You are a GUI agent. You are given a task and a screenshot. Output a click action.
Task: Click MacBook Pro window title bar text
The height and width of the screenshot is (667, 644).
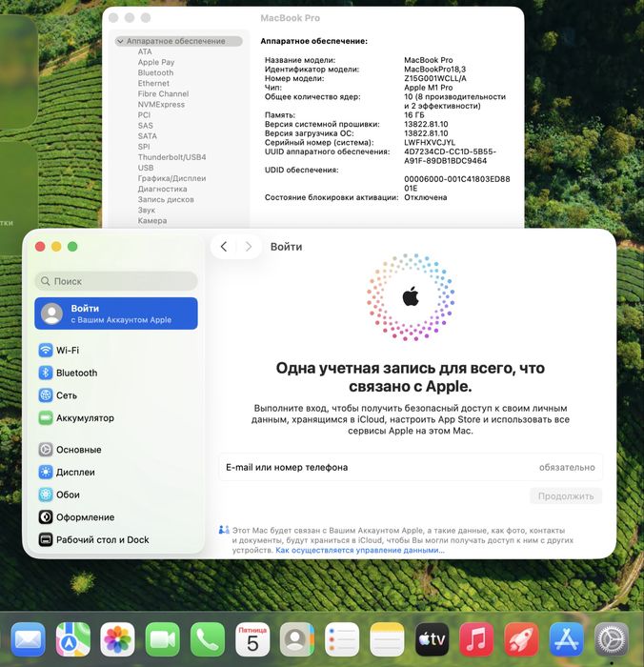tap(291, 18)
